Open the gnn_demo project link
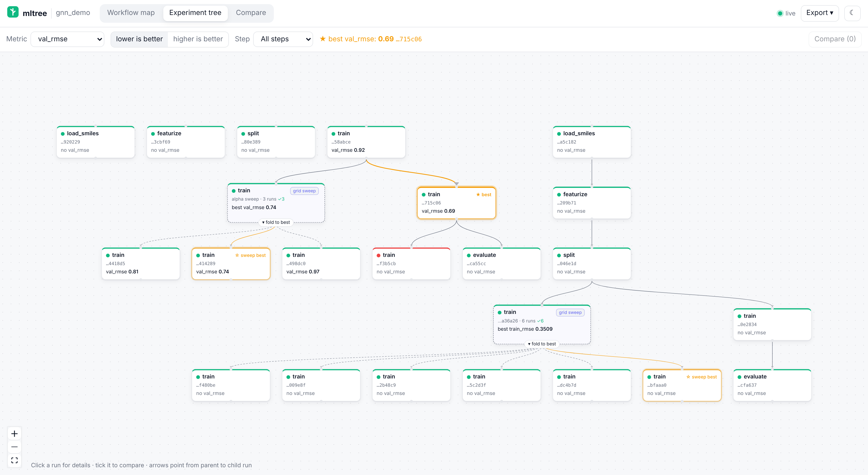 coord(73,13)
